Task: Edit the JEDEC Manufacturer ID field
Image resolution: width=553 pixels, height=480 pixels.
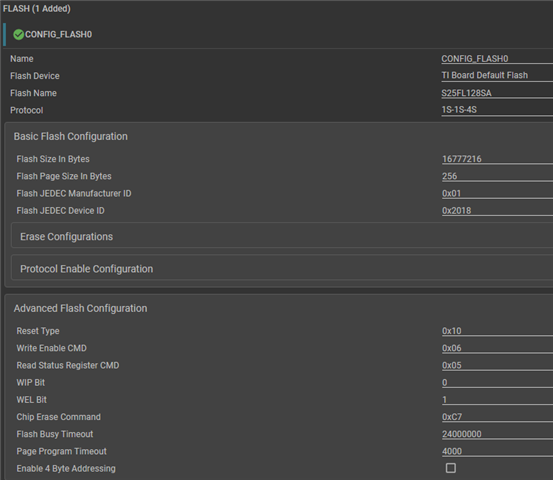Action: coord(497,193)
